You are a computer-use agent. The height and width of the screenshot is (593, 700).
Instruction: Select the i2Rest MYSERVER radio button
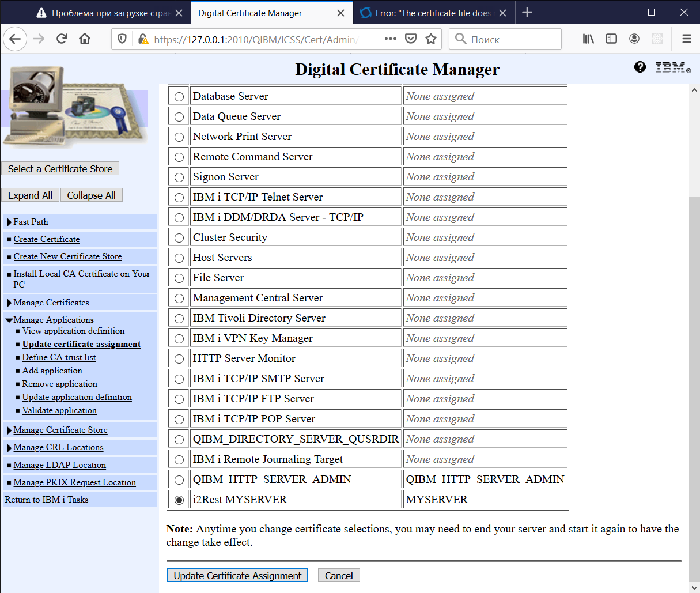tap(179, 500)
